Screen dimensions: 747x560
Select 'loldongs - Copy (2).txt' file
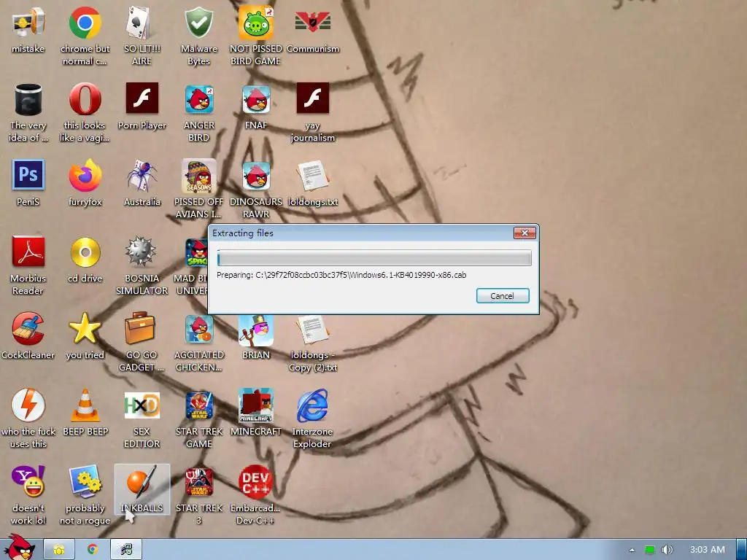coord(312,330)
